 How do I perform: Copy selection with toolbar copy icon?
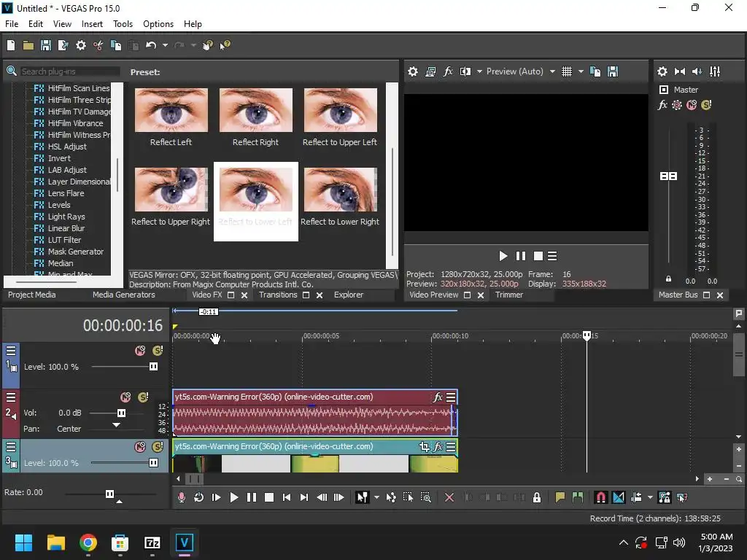[116, 45]
